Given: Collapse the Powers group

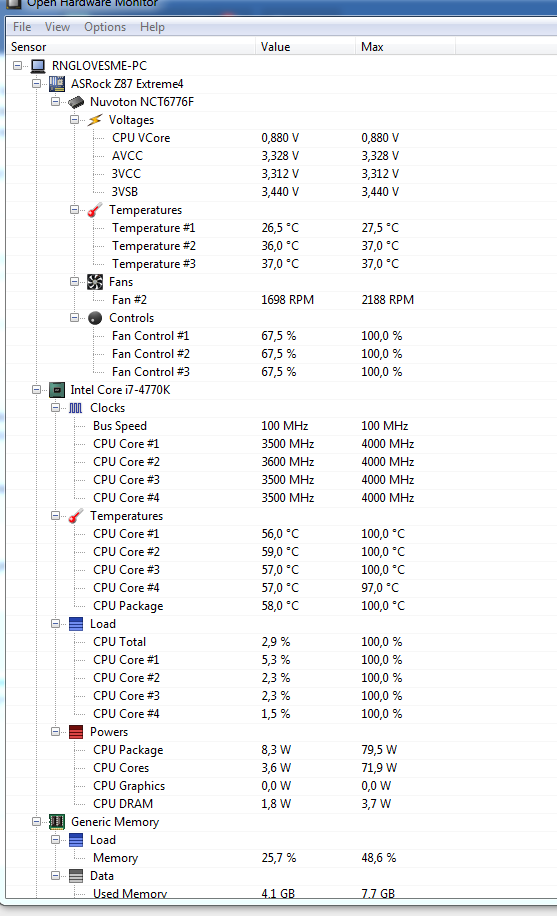Looking at the screenshot, I should [x=55, y=732].
